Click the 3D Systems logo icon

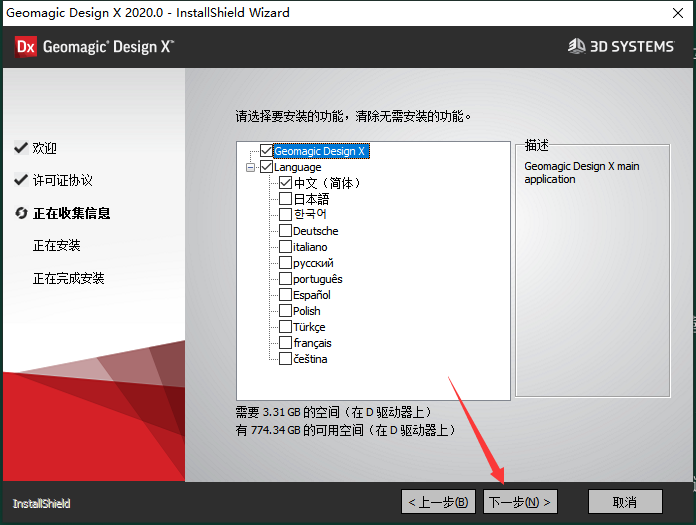point(577,46)
